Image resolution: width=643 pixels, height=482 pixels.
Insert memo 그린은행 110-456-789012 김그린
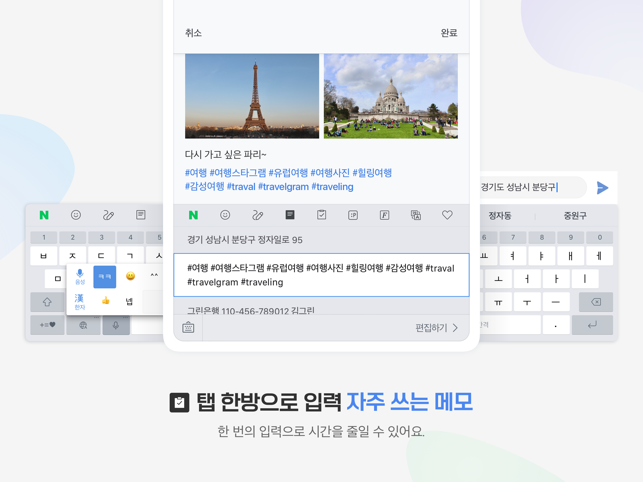click(321, 308)
